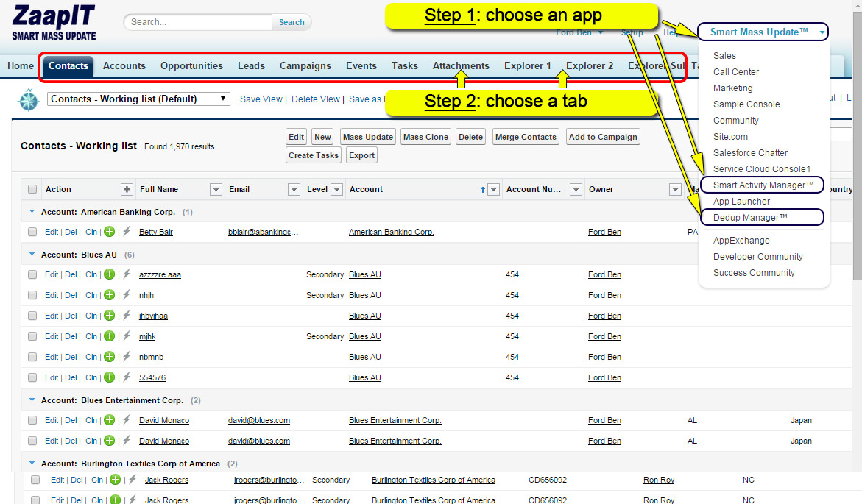Image resolution: width=862 pixels, height=504 pixels.
Task: Click the green plus icon in the nbmnb row
Action: [x=109, y=357]
